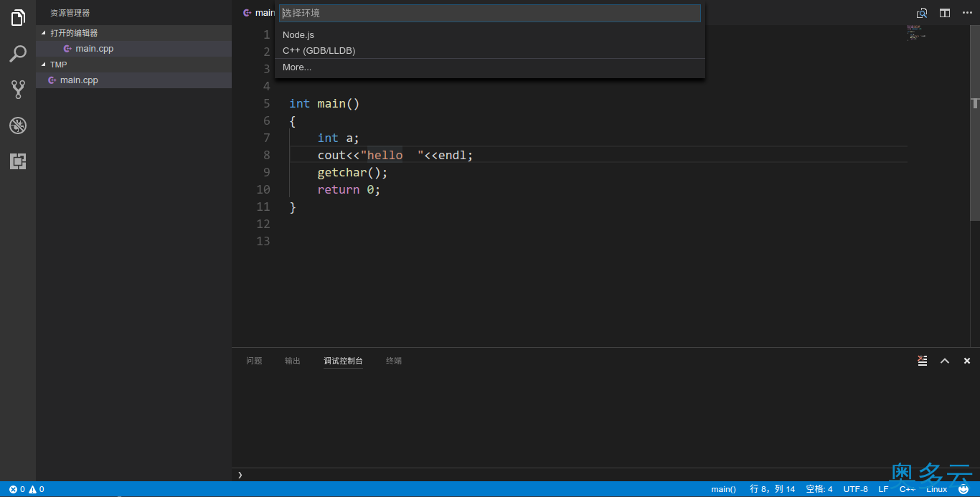Click the feedback smiley in status bar
Image resolution: width=980 pixels, height=497 pixels.
click(x=963, y=489)
